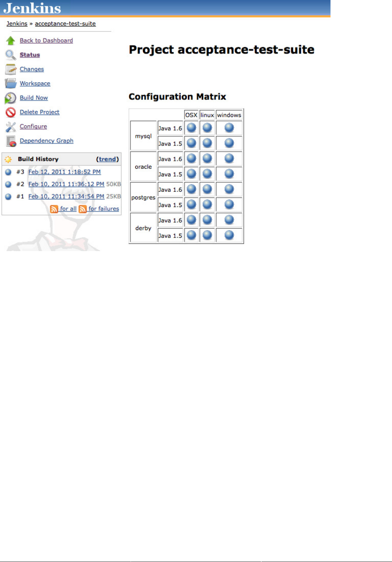Click the windows column header
This screenshot has width=392, height=562.
tap(229, 115)
